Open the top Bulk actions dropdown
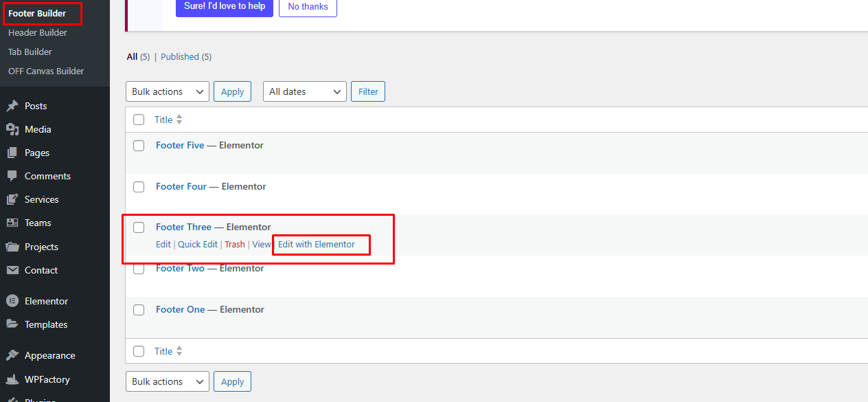Viewport: 868px width, 402px height. coord(168,91)
